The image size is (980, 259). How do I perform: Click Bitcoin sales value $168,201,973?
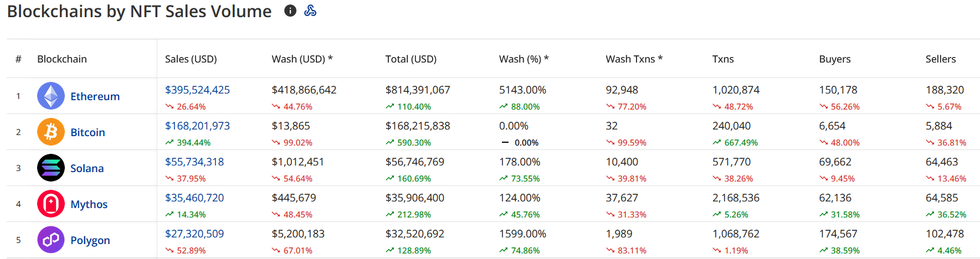coord(197,126)
